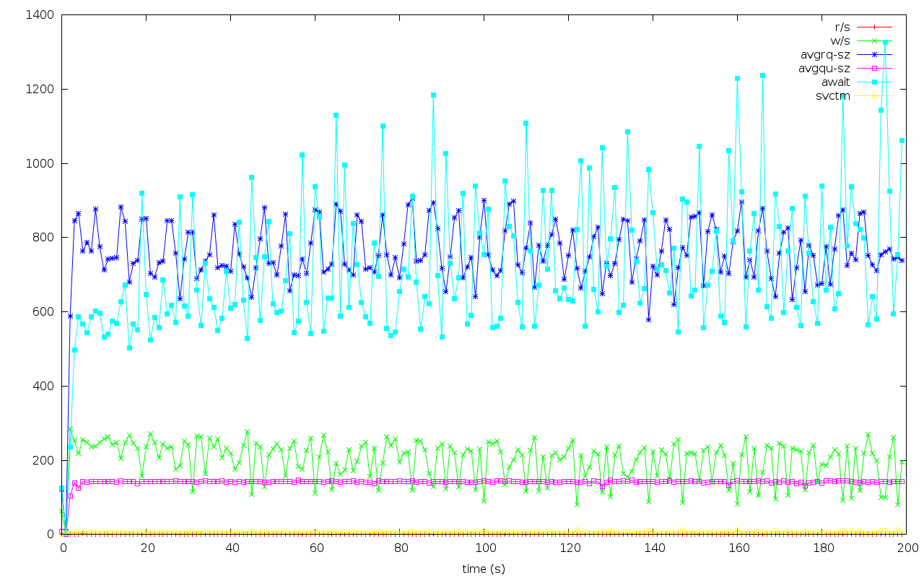Image resolution: width=924 pixels, height=578 pixels.
Task: Click the green line sample beside w/s
Action: 873,40
